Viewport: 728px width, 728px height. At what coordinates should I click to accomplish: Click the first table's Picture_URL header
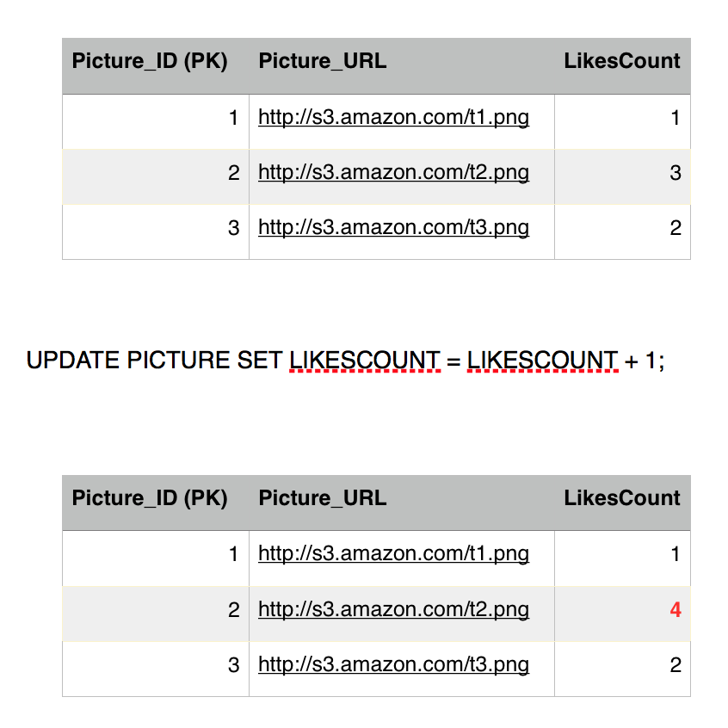pyautogui.click(x=323, y=61)
